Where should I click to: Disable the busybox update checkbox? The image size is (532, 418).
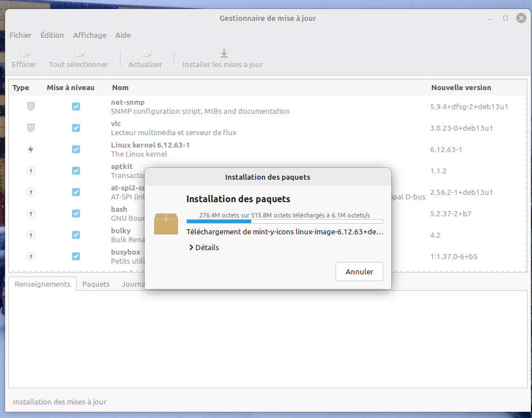76,256
